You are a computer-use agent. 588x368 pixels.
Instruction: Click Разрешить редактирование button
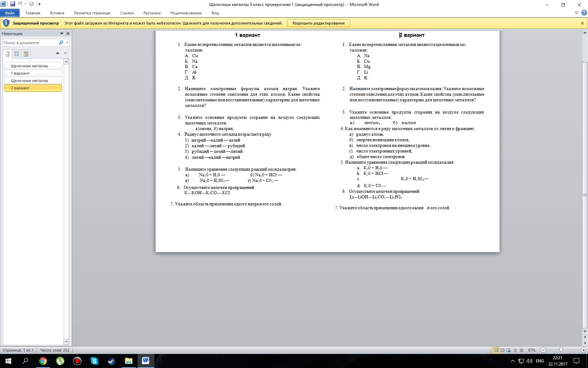(x=318, y=23)
